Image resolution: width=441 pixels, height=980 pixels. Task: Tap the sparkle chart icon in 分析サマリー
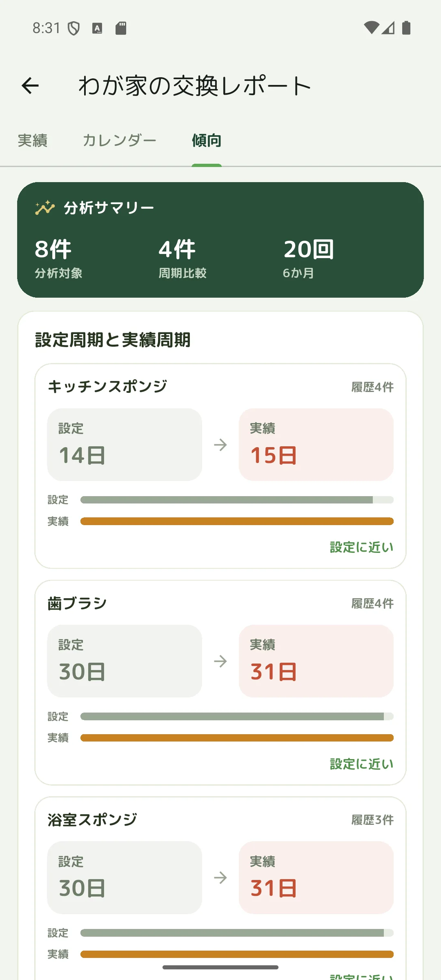[45, 208]
